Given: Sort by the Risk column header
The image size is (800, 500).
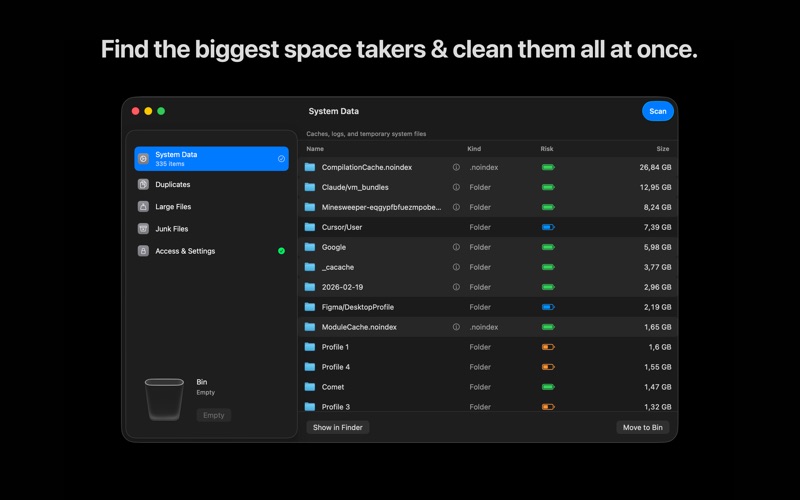Looking at the screenshot, I should point(547,149).
